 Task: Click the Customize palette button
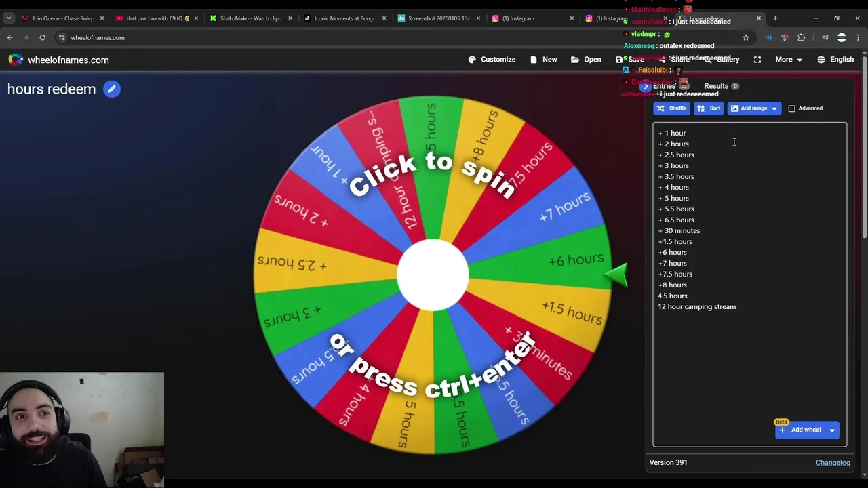click(x=492, y=60)
